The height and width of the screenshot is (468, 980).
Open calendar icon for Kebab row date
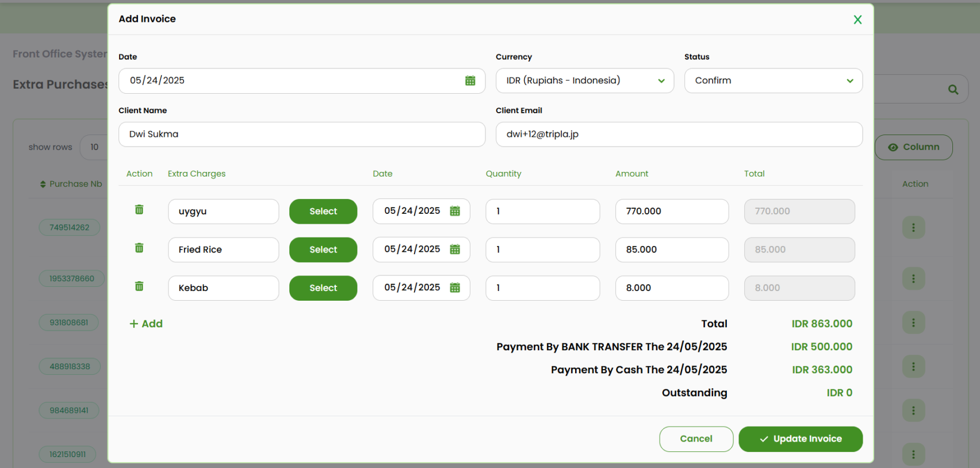pyautogui.click(x=455, y=287)
